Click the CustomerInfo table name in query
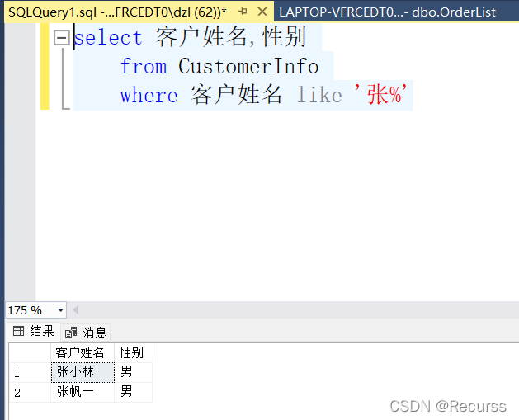The image size is (519, 420). pos(248,66)
